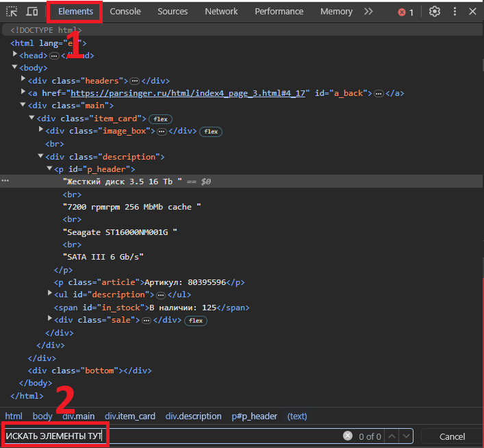
Task: Close the DevTools panel
Action: pos(474,12)
